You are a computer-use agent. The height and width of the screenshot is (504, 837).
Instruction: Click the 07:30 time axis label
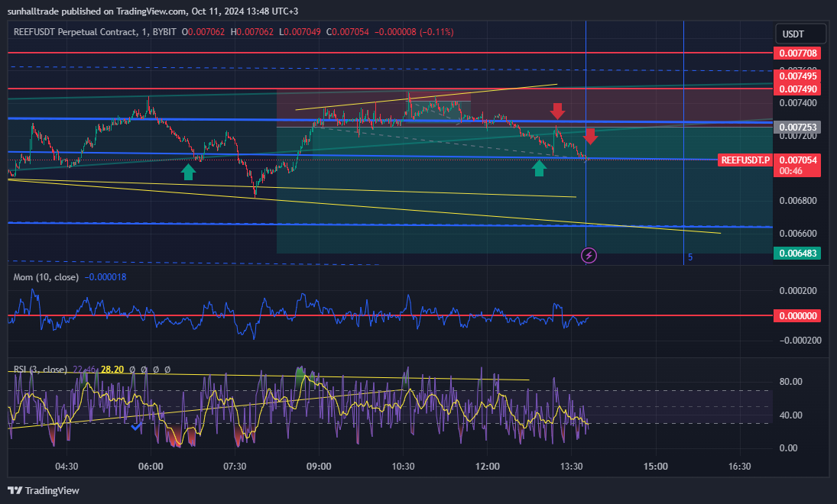tap(235, 466)
